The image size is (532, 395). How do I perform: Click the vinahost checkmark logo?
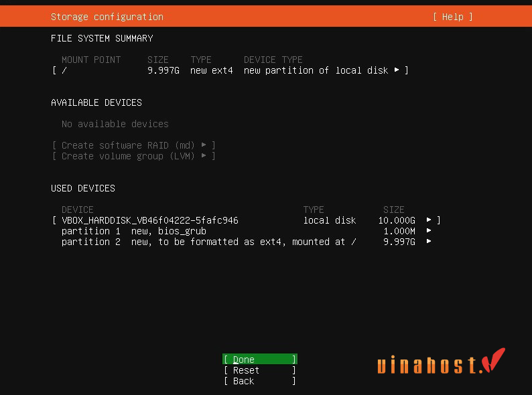(x=494, y=360)
